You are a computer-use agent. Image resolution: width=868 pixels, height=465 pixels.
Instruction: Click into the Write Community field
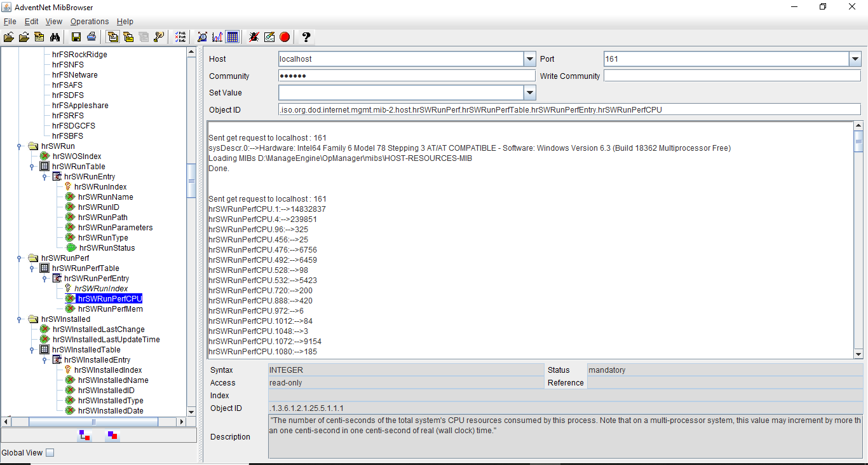[732, 76]
